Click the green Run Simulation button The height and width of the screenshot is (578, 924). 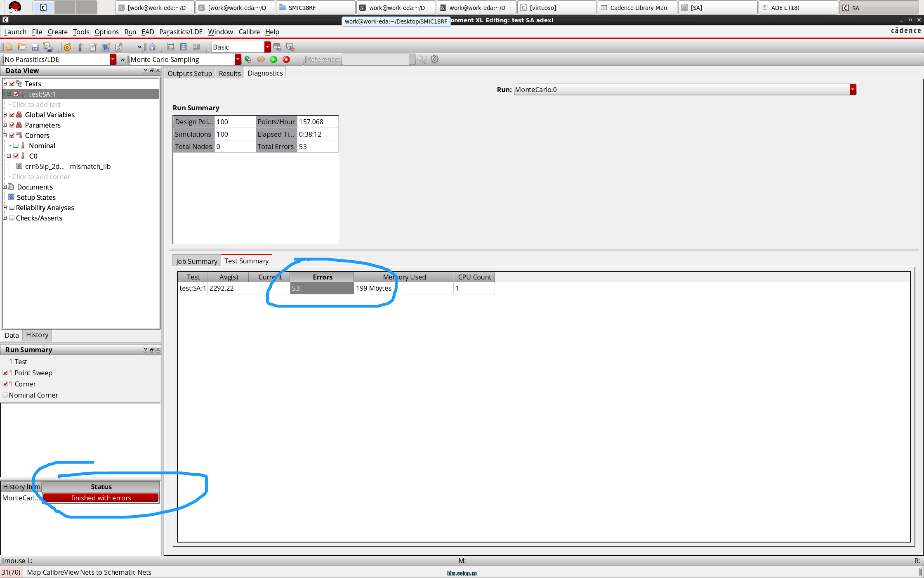[273, 59]
